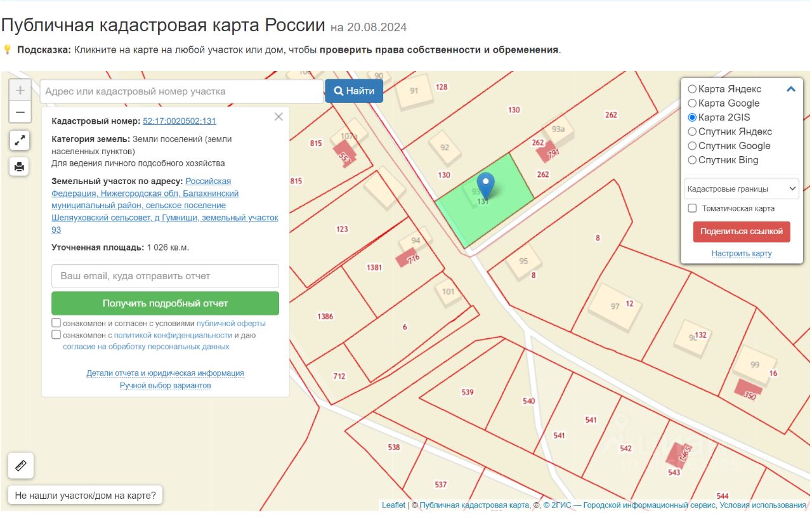Click building 99 on the map
Image resolution: width=812 pixels, height=521 pixels.
coord(754,364)
